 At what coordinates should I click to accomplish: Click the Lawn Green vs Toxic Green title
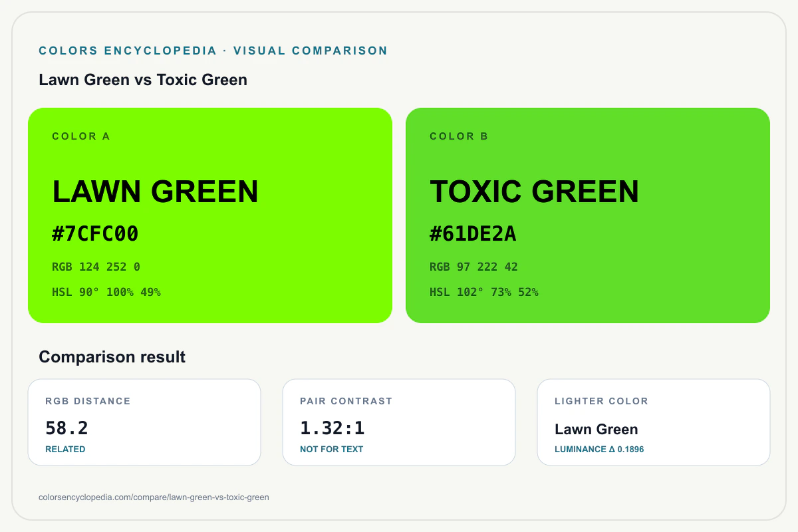click(x=143, y=80)
